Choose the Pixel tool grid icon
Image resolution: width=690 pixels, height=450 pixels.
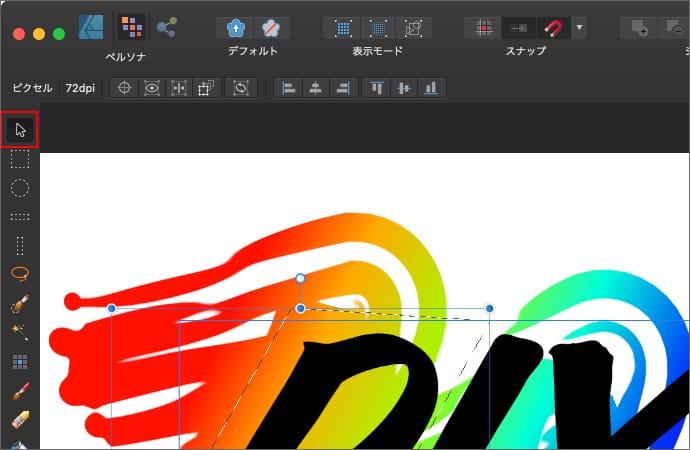pos(20,361)
